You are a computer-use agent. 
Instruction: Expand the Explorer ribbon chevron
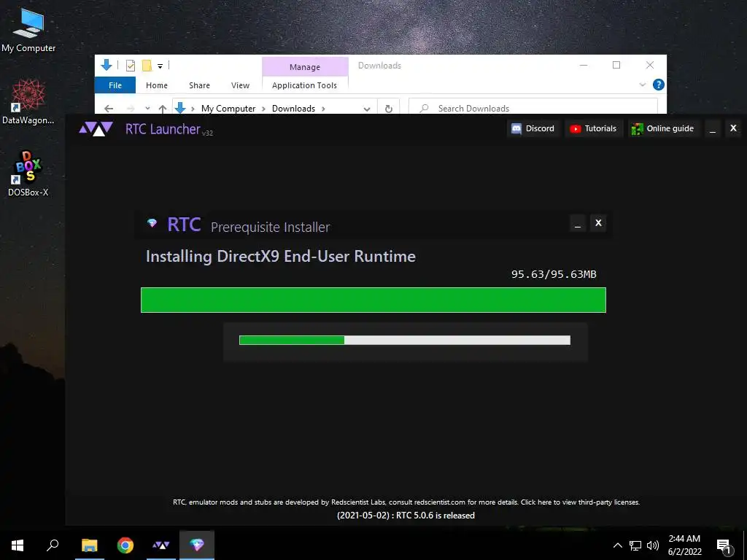(x=642, y=85)
